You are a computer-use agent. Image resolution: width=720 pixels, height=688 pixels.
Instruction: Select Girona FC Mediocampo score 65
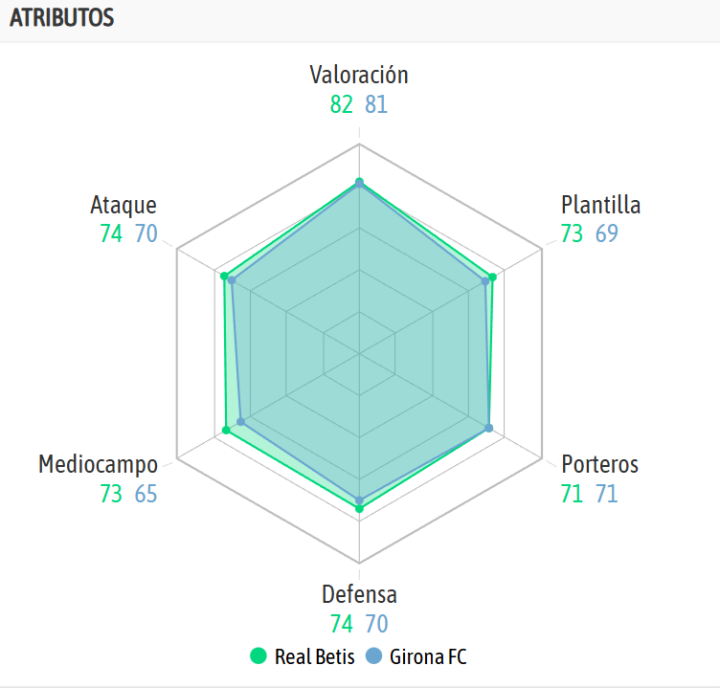[146, 494]
